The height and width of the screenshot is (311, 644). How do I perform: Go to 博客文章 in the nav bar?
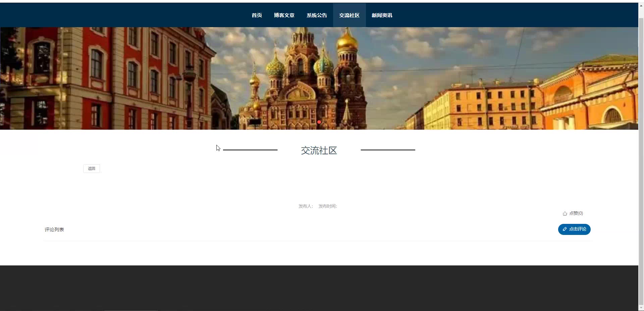pos(284,15)
